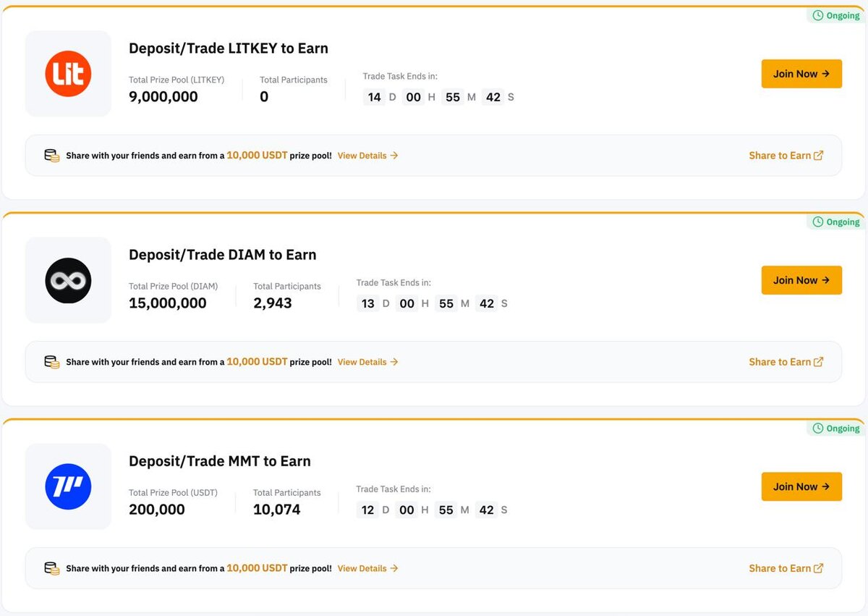Click the clock icon on DIAM Ongoing badge
This screenshot has width=868, height=616.
(x=818, y=221)
